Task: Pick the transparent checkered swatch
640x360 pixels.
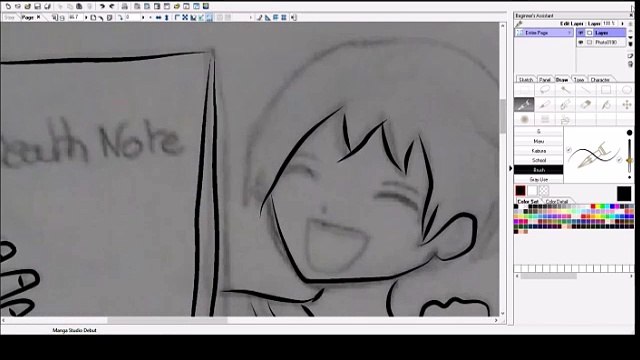Action: pyautogui.click(x=544, y=191)
